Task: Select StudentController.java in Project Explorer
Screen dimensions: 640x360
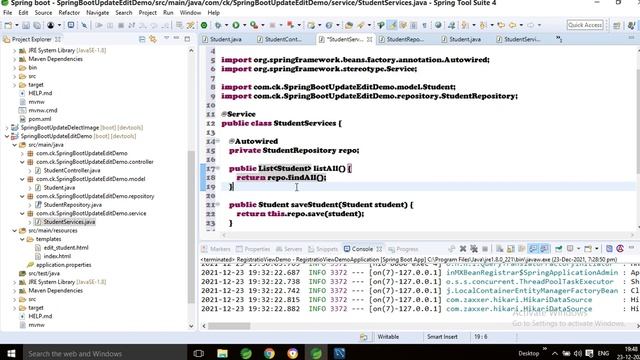Action: tap(72, 171)
